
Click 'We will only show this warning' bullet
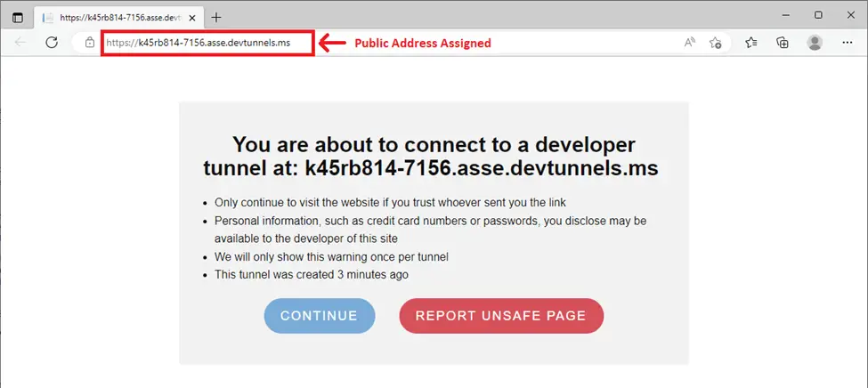click(x=331, y=257)
